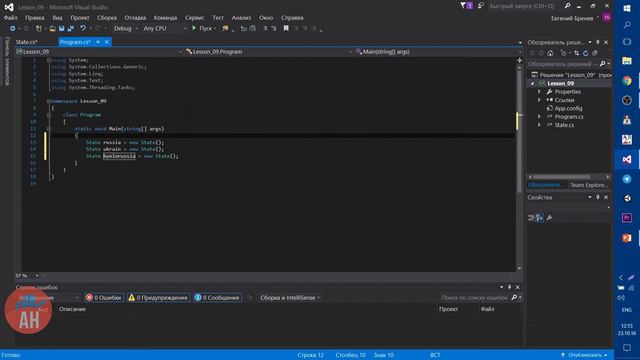Open the Lesson_09.Program class navigation dropdown

point(268,52)
